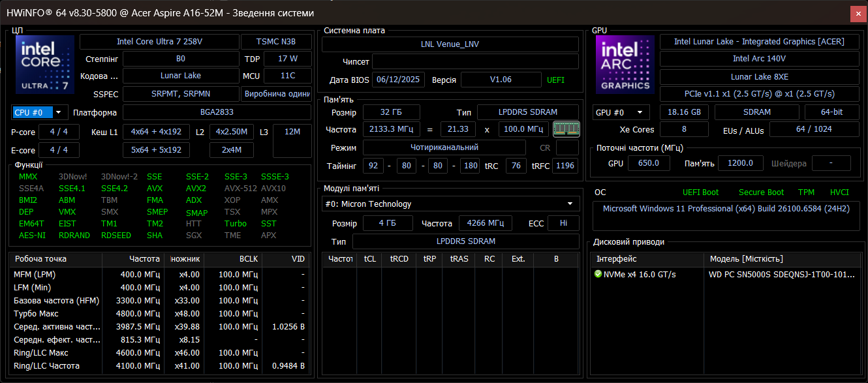Click the module frequency '4266 МГц' field
The height and width of the screenshot is (383, 868).
[x=485, y=223]
